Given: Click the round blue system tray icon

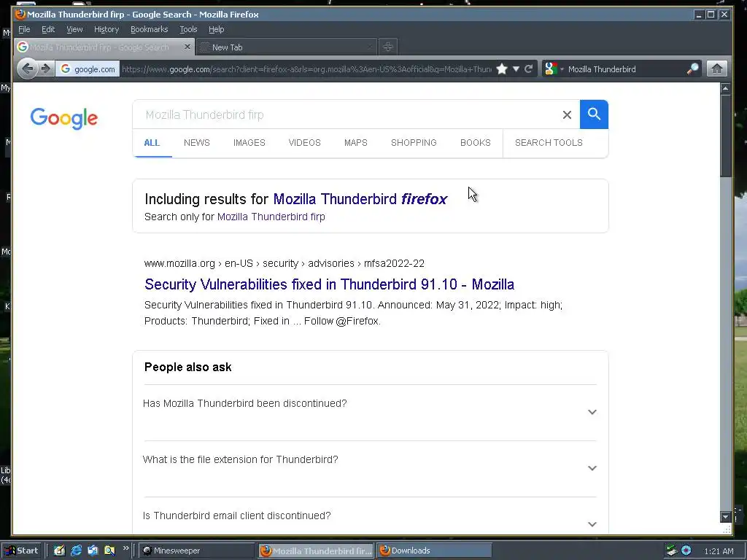Looking at the screenshot, I should coord(686,551).
